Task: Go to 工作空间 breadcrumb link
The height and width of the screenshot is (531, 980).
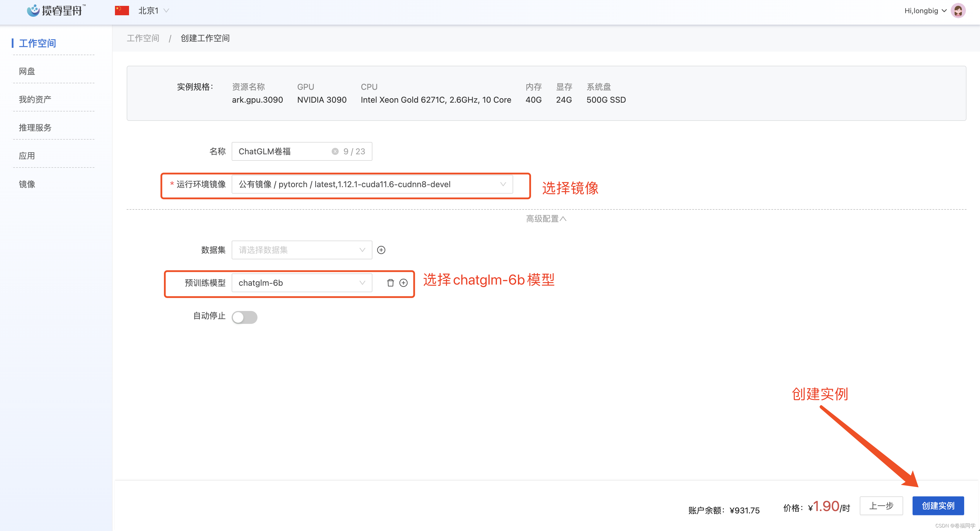Action: 143,38
